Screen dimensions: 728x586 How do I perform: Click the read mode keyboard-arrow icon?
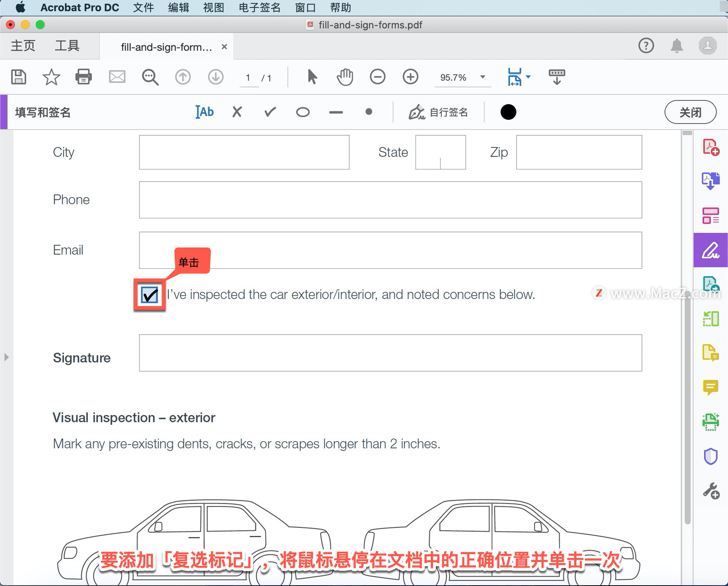pos(557,77)
